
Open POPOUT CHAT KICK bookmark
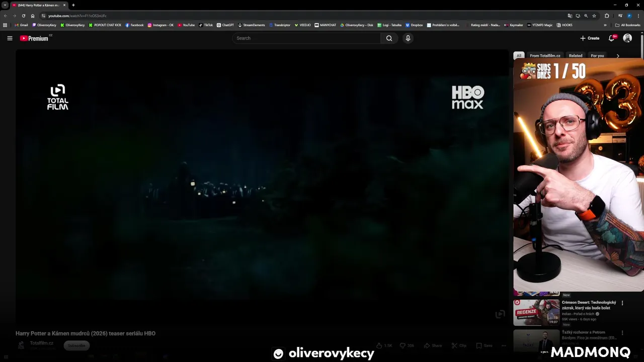tap(105, 25)
